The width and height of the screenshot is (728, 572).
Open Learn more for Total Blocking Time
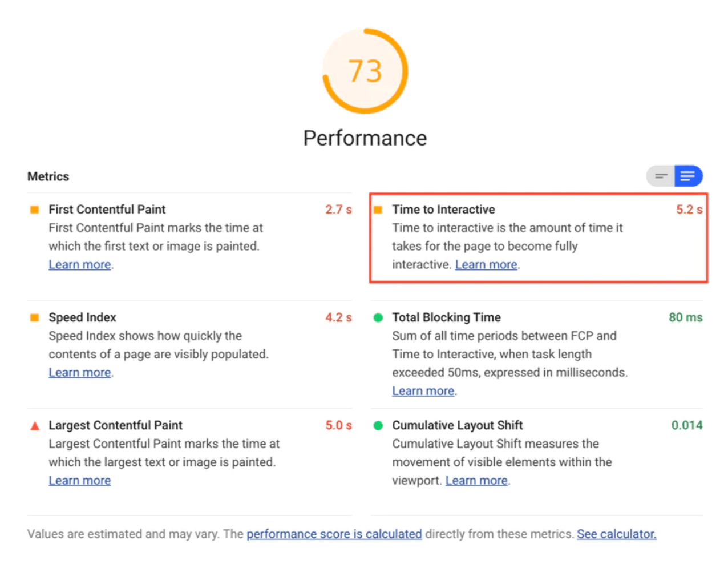[x=423, y=390]
